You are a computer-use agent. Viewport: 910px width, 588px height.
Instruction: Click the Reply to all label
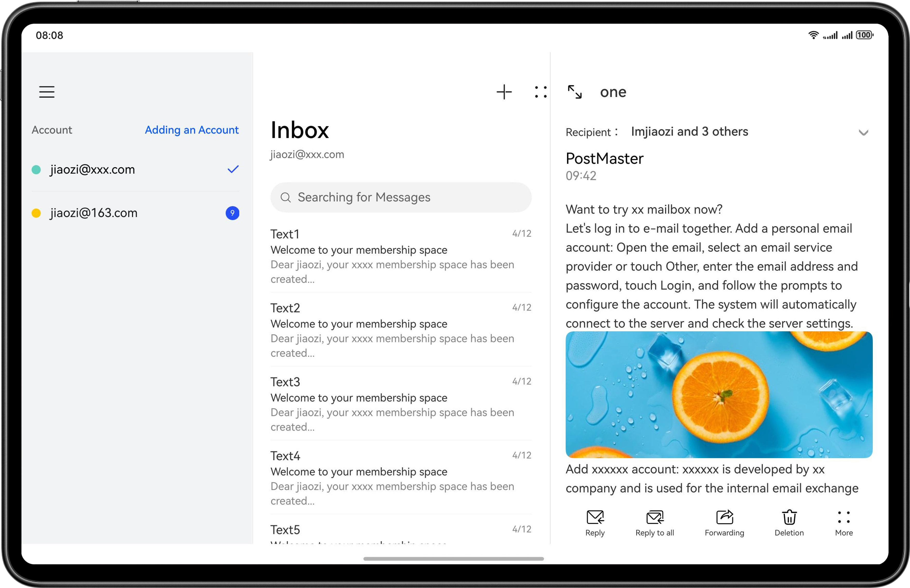point(655,533)
